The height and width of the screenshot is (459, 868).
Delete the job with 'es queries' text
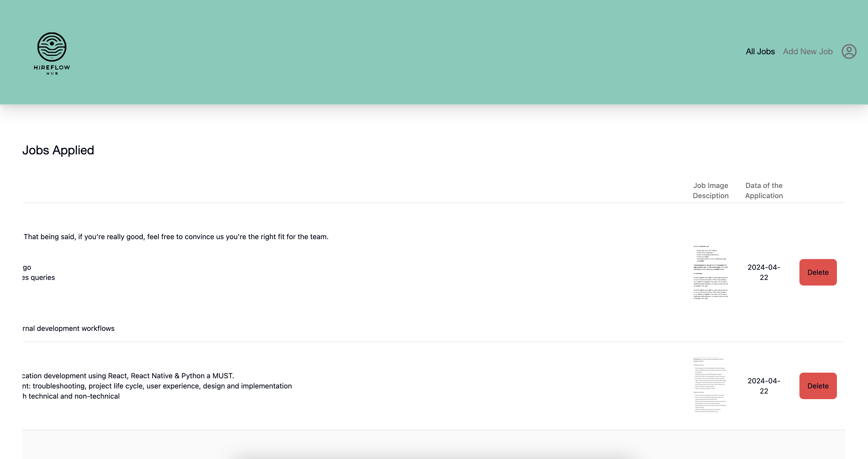(818, 273)
